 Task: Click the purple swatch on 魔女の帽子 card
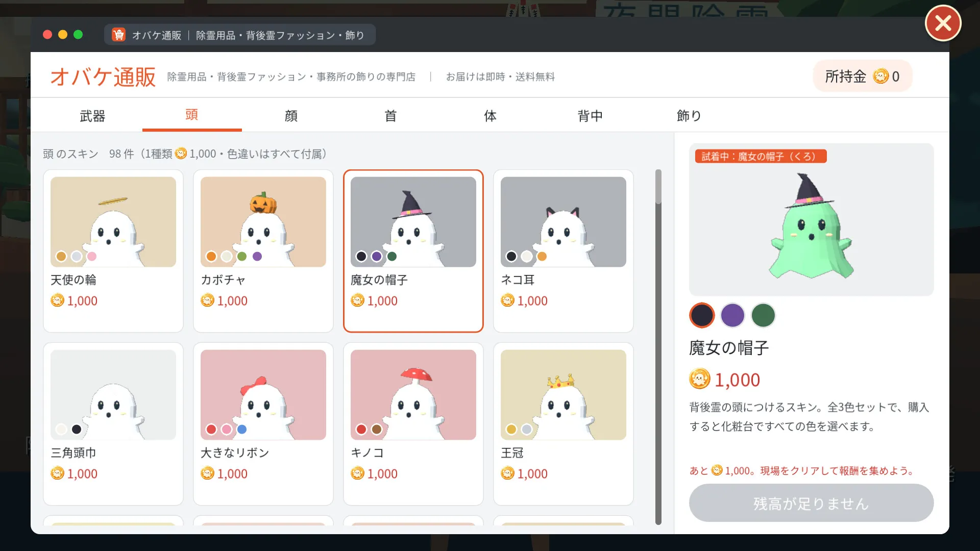click(x=377, y=257)
